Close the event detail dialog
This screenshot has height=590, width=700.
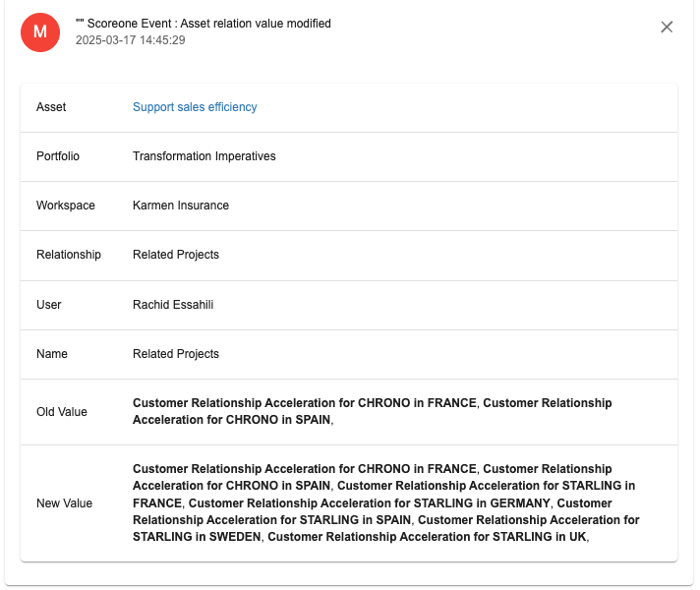pyautogui.click(x=666, y=28)
